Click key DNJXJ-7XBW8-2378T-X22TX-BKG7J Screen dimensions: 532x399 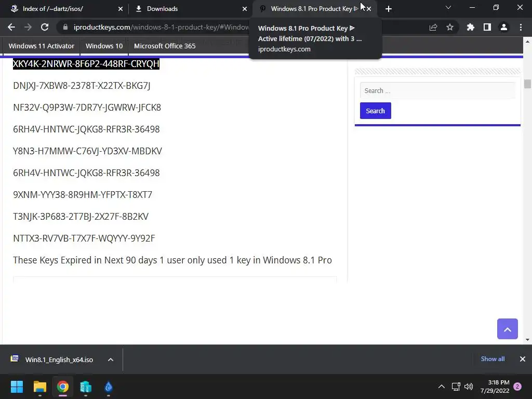[82, 86]
